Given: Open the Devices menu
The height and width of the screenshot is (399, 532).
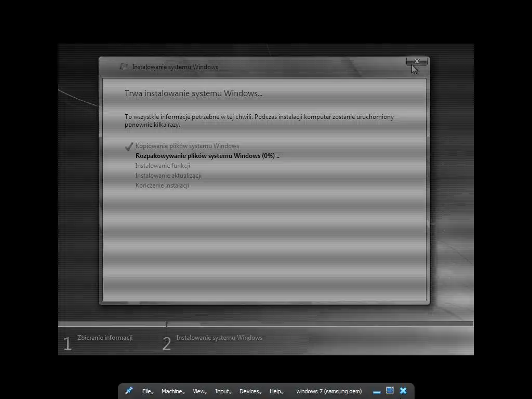Looking at the screenshot, I should coord(250,391).
